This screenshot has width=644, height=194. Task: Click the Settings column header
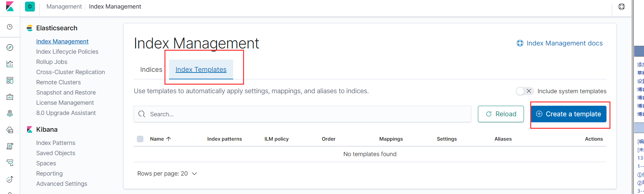pos(447,139)
